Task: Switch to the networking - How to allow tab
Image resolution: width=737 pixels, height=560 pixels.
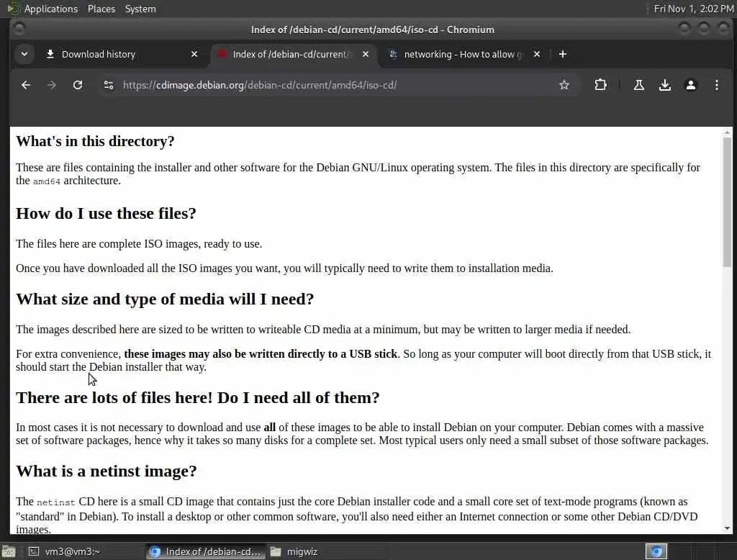Action: (x=463, y=54)
